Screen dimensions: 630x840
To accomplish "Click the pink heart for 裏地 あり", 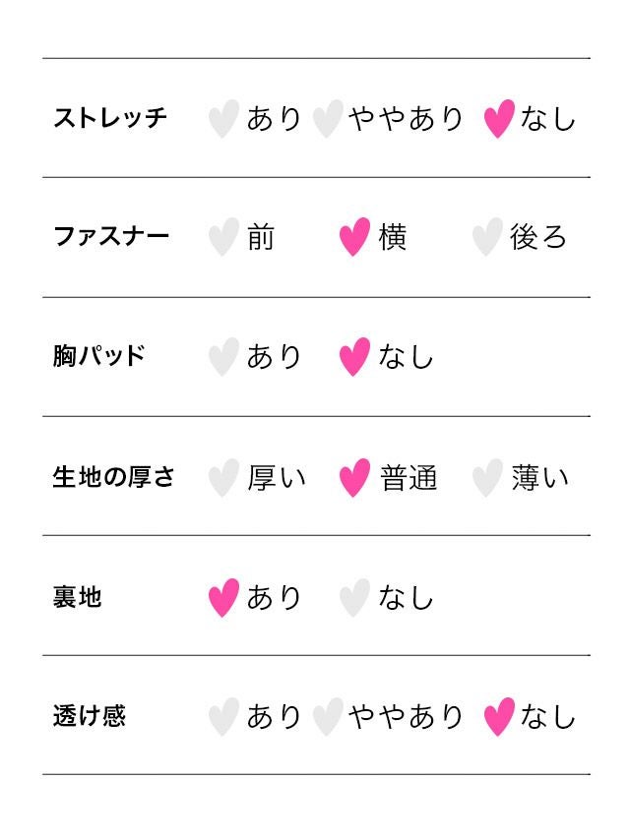I will coord(223,598).
